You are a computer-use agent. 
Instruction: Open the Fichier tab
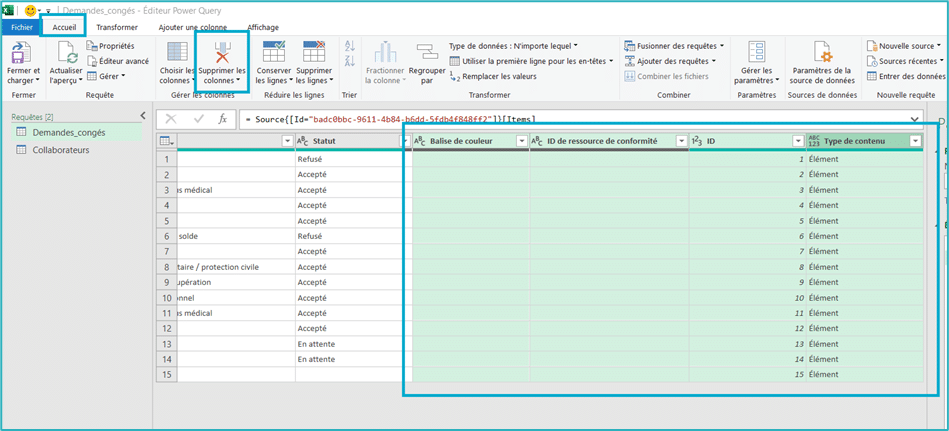22,27
